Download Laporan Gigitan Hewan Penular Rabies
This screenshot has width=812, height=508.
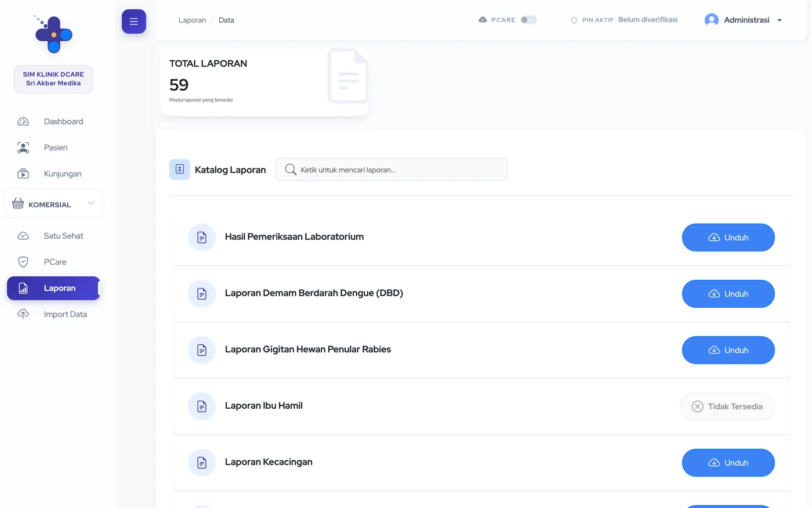728,350
